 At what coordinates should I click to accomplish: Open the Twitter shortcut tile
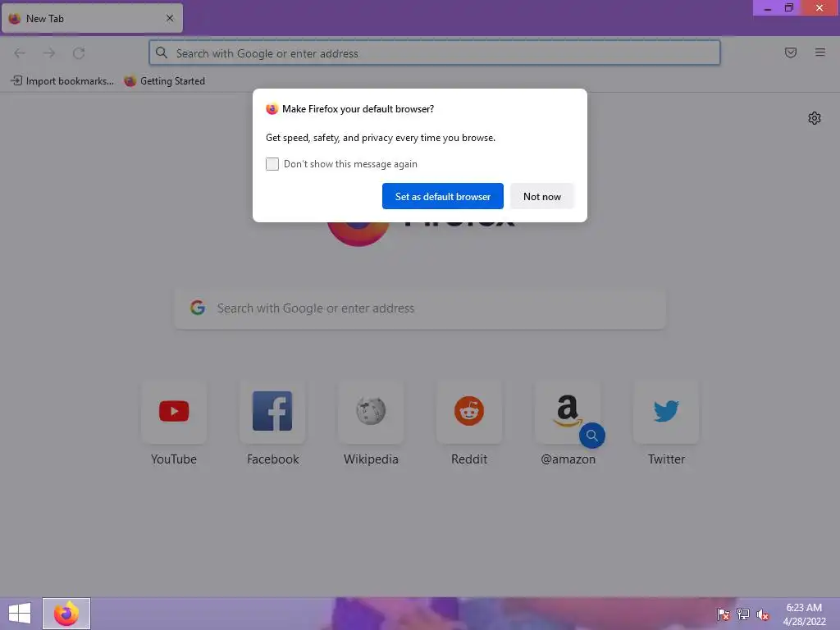pyautogui.click(x=666, y=412)
